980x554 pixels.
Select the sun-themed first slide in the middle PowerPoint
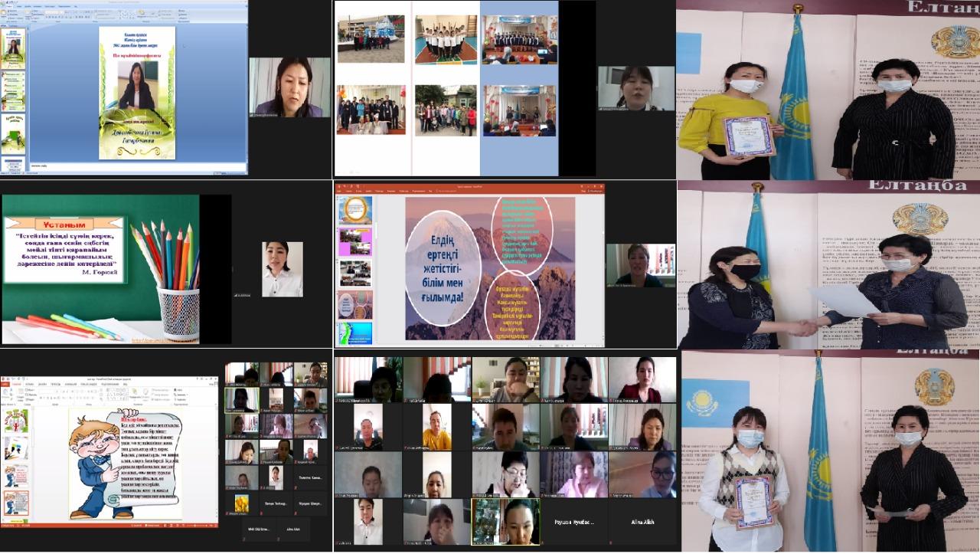[355, 210]
